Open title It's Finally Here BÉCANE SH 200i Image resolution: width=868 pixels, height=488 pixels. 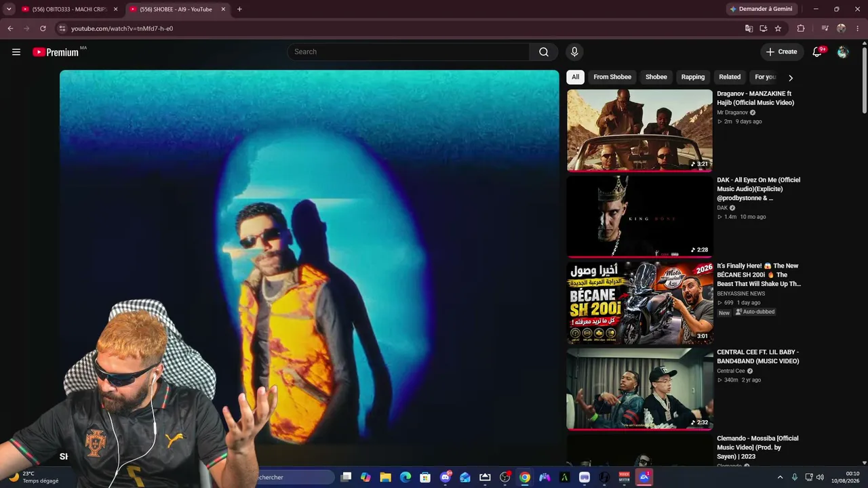tap(759, 275)
